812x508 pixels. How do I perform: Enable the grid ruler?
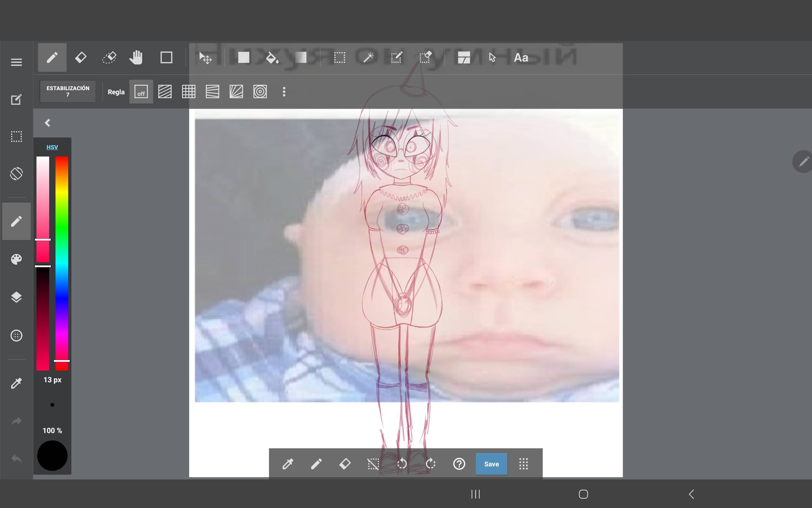(x=189, y=91)
